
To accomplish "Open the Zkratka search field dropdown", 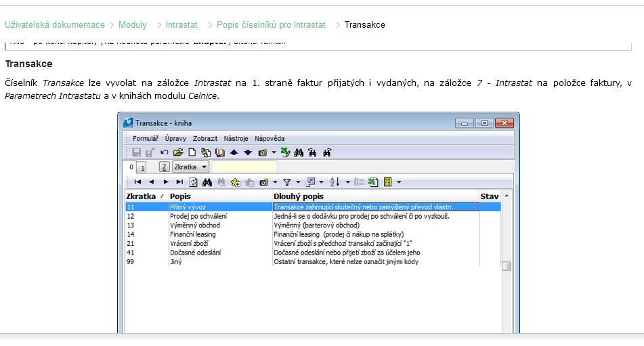I will (204, 167).
